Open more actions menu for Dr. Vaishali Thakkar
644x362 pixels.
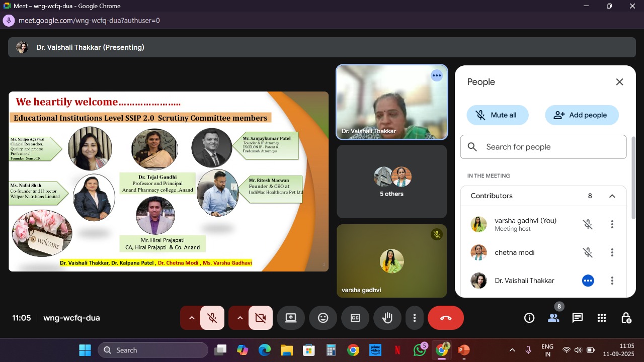612,281
